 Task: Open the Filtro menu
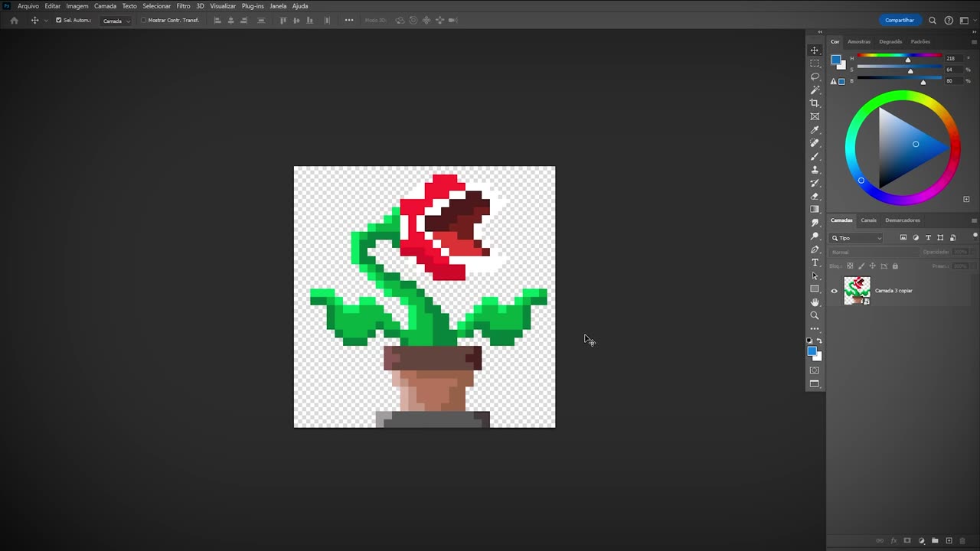point(183,6)
